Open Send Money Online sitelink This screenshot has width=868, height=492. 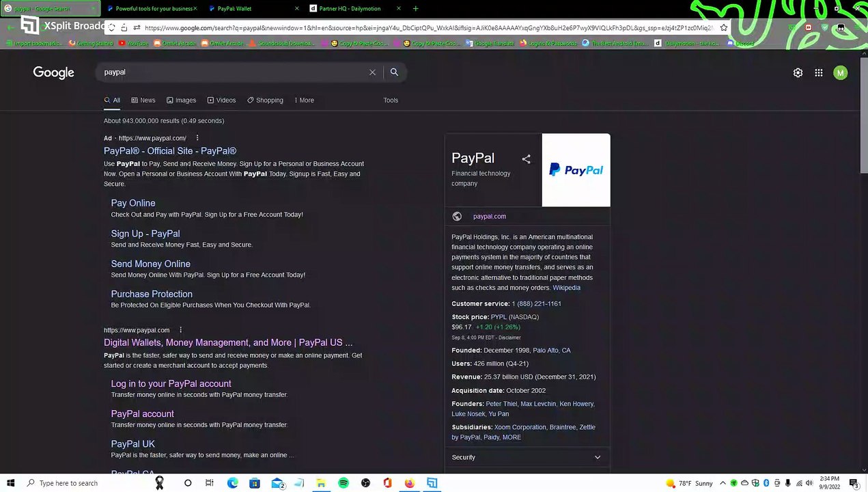pos(151,264)
